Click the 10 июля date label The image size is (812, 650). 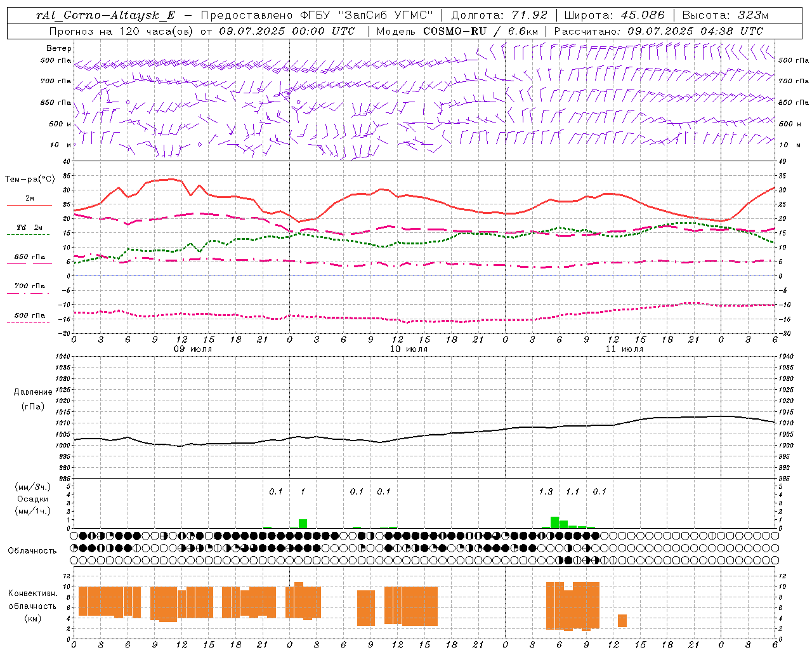pyautogui.click(x=409, y=349)
